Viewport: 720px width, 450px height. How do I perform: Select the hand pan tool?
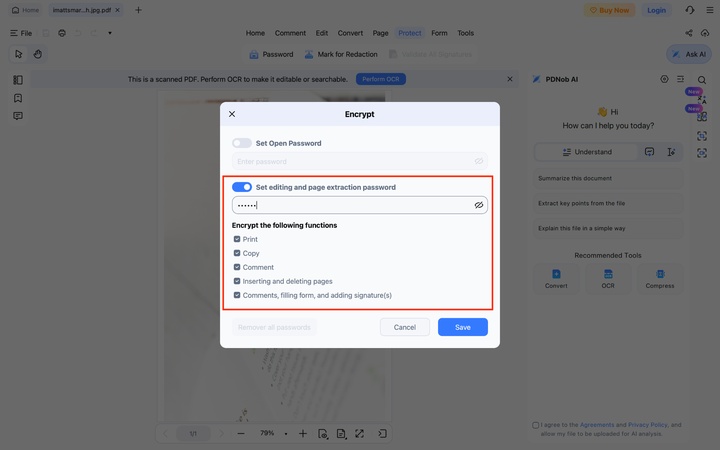[x=38, y=54]
